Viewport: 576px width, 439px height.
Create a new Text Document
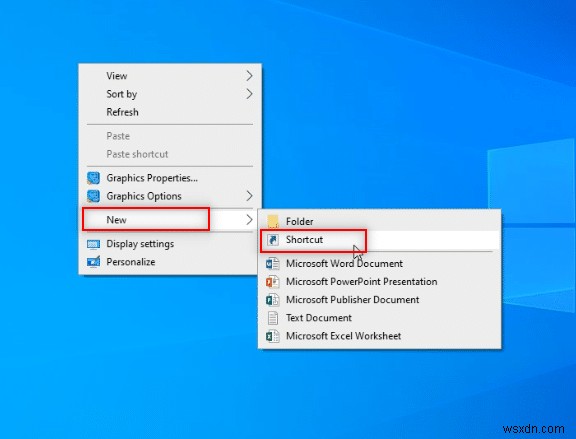pyautogui.click(x=379, y=318)
